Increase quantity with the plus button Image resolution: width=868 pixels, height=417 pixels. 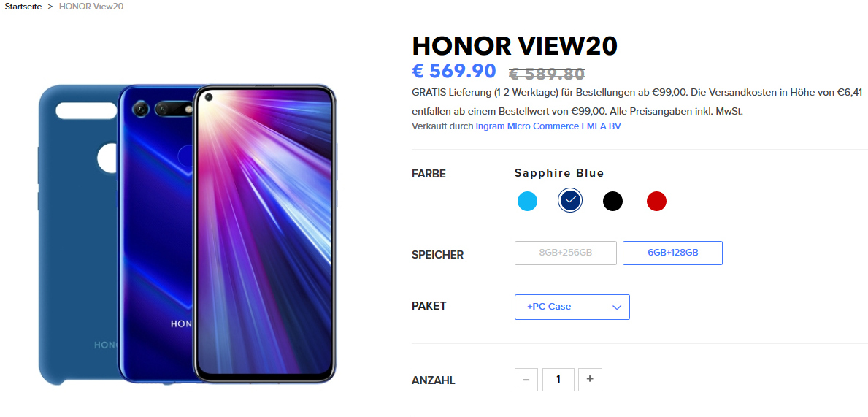[590, 379]
